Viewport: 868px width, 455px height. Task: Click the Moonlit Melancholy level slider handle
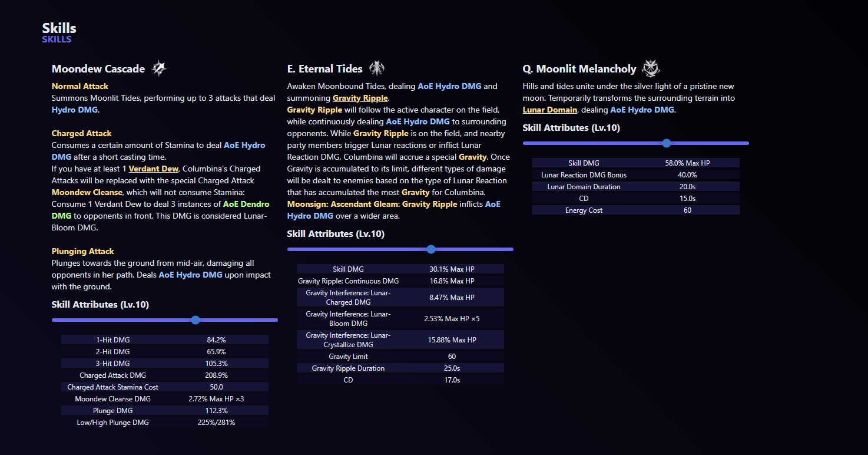point(667,143)
